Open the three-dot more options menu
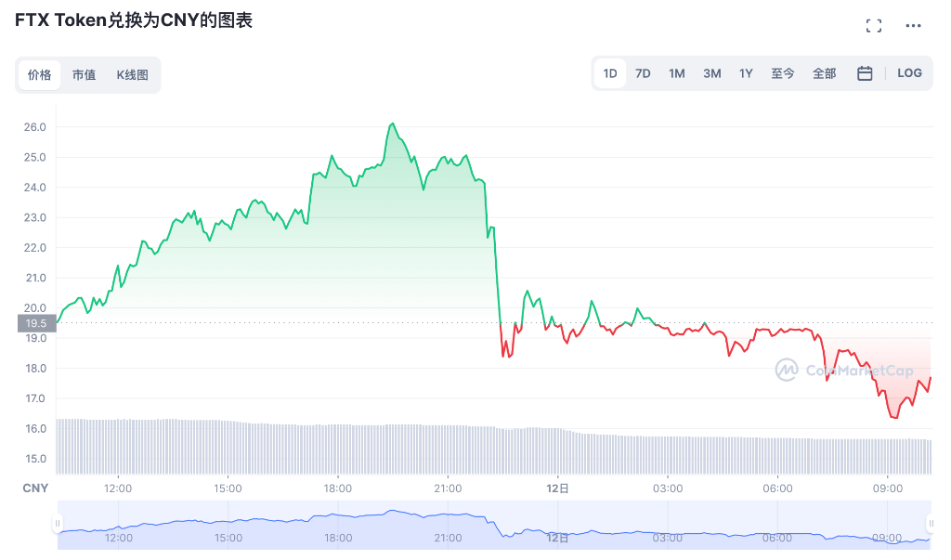This screenshot has height=560, width=951. coord(914,26)
